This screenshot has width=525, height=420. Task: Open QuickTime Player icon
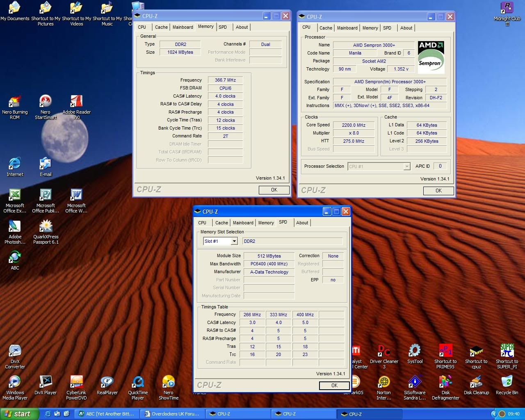(138, 388)
